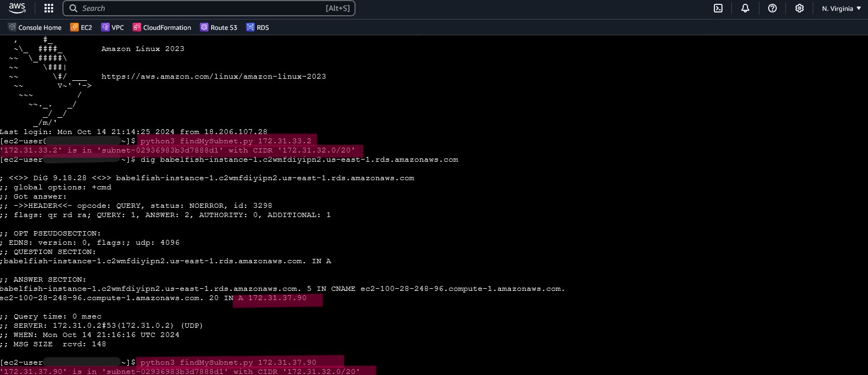Open the CloudFormation favorite shortcut
The image size is (868, 375).
click(x=162, y=27)
